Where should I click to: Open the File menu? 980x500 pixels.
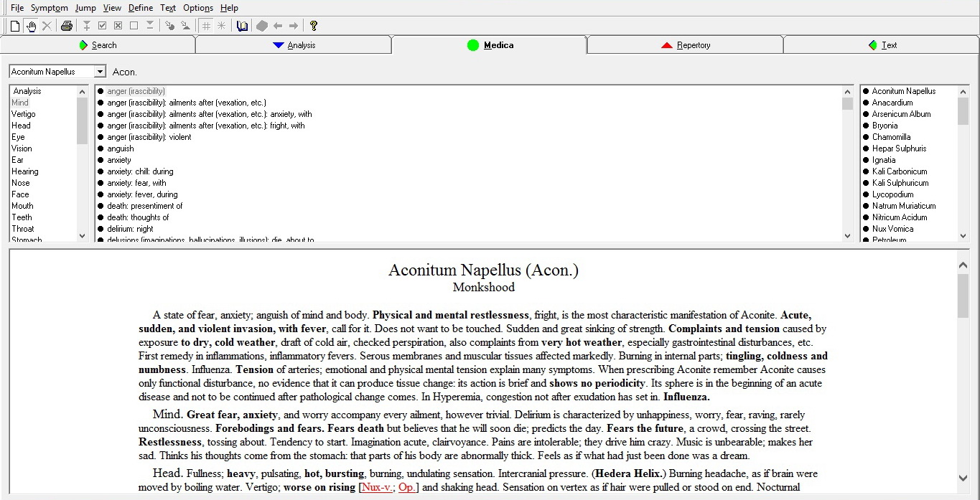pos(17,8)
